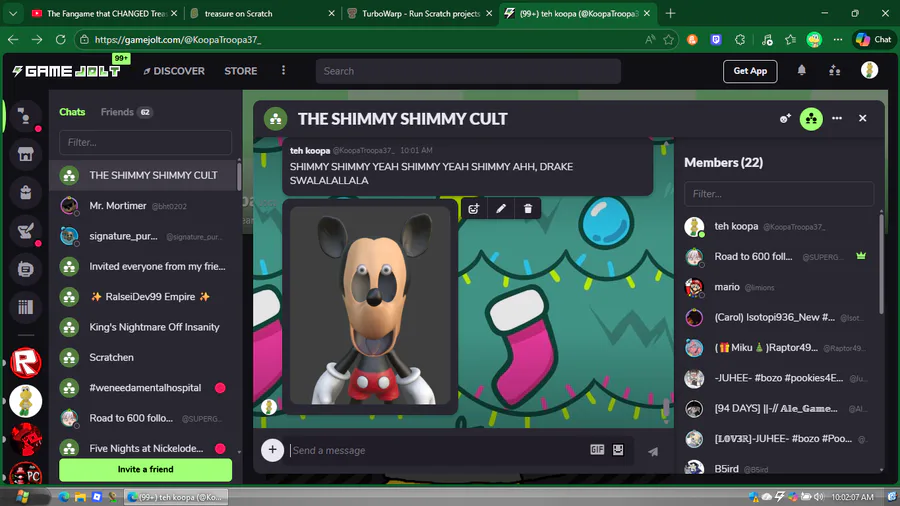The width and height of the screenshot is (900, 506).
Task: Click the Get App button
Action: (750, 71)
